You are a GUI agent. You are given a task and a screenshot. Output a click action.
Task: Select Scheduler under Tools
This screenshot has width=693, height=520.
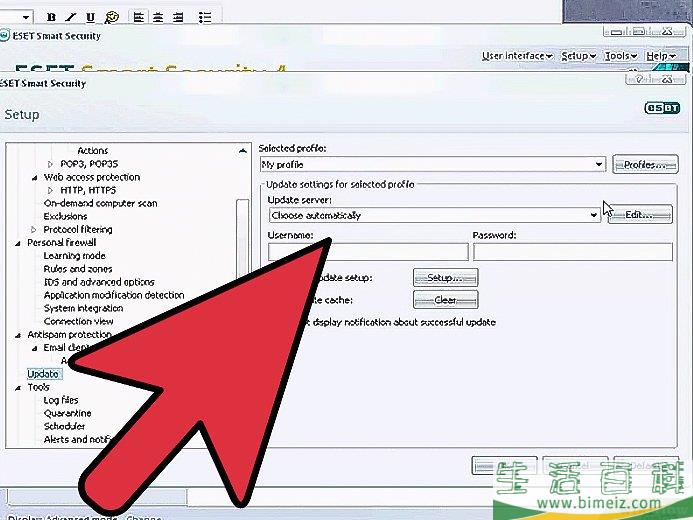64,426
